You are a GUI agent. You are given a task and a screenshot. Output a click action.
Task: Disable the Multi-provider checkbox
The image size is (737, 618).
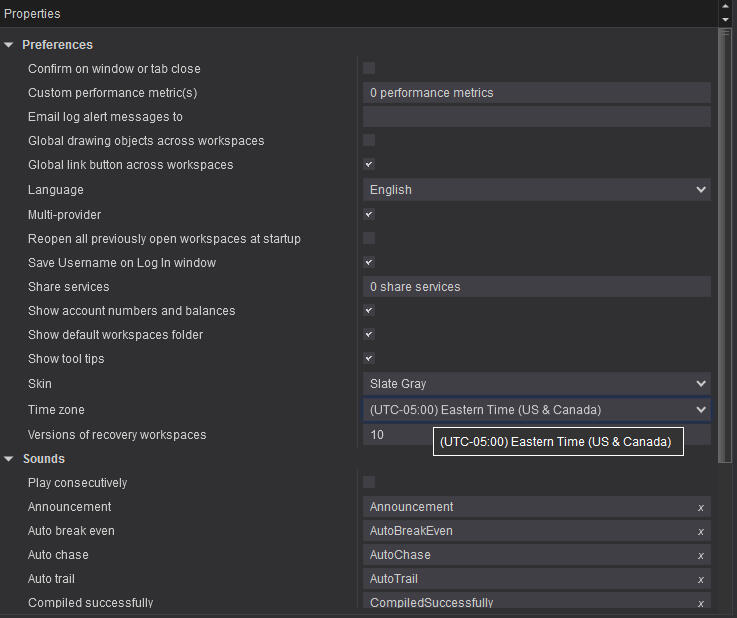tap(369, 214)
